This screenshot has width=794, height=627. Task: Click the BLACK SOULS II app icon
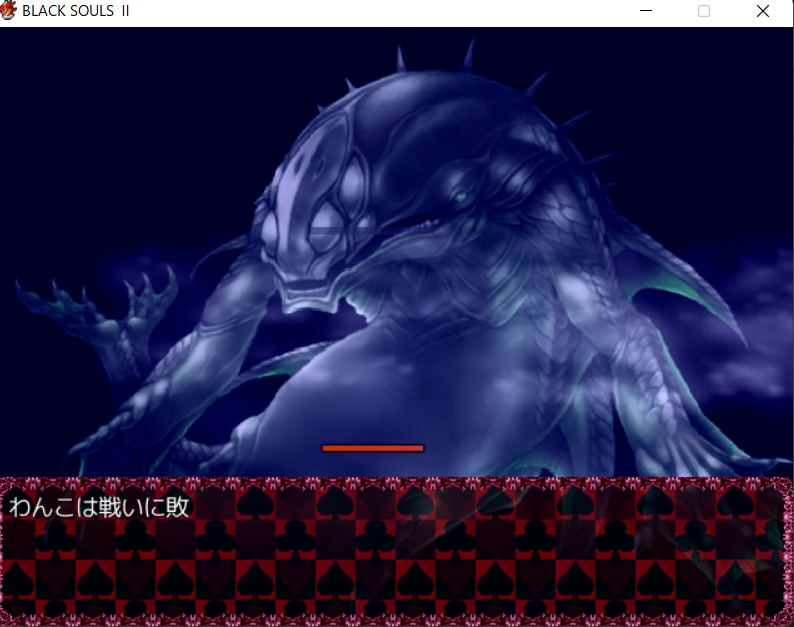pos(8,11)
